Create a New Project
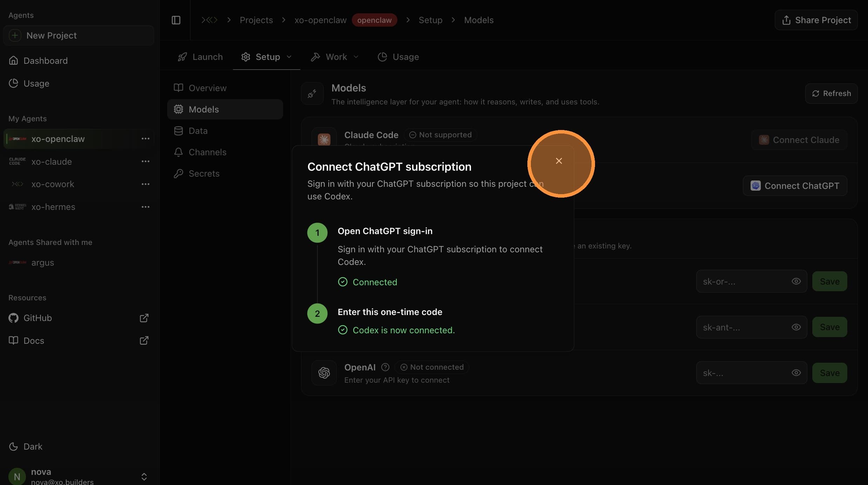This screenshot has width=868, height=485. coord(78,35)
